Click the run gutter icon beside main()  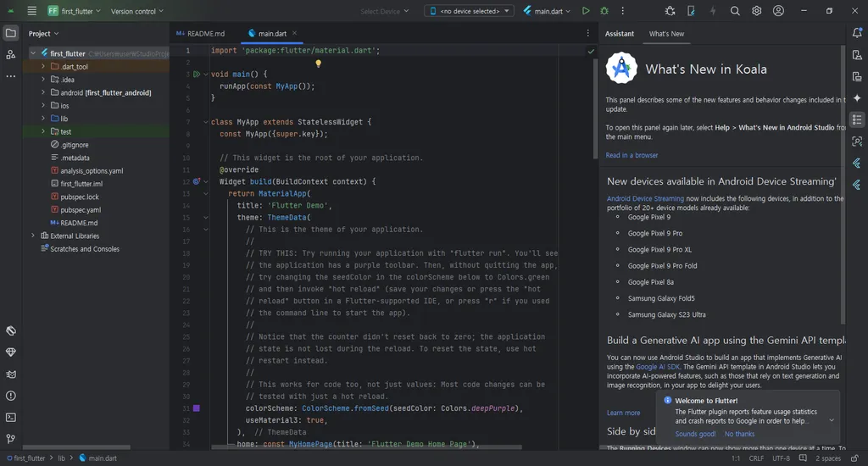(197, 75)
